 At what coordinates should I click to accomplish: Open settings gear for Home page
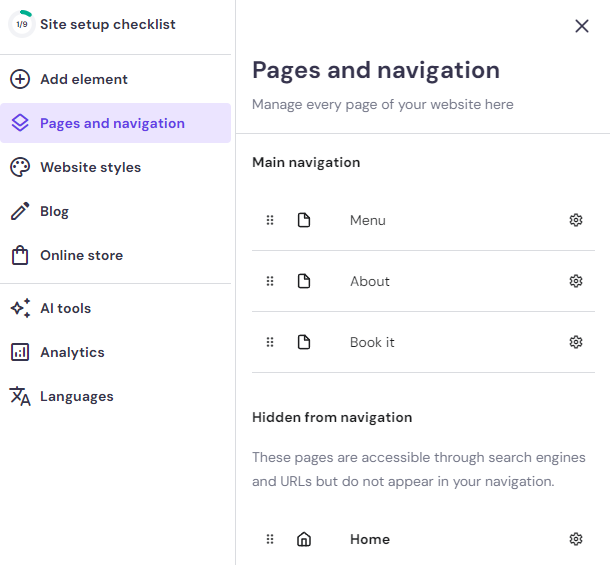pyautogui.click(x=576, y=539)
